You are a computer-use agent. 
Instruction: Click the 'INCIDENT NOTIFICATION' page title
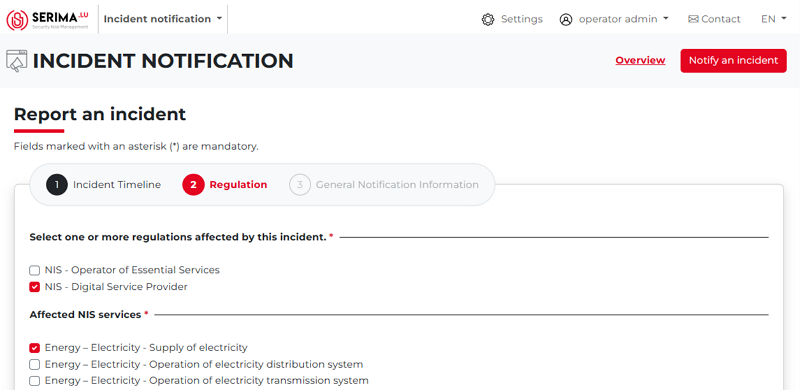click(163, 61)
